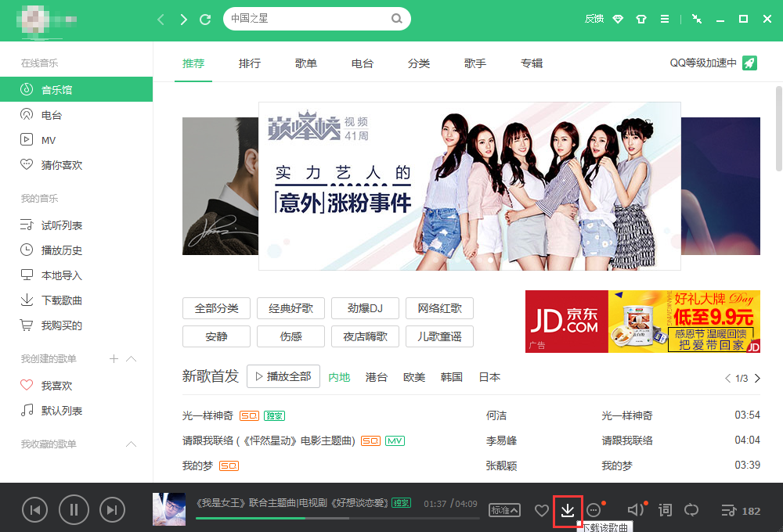The height and width of the screenshot is (532, 783).
Task: Download the currently playing song
Action: pyautogui.click(x=568, y=511)
